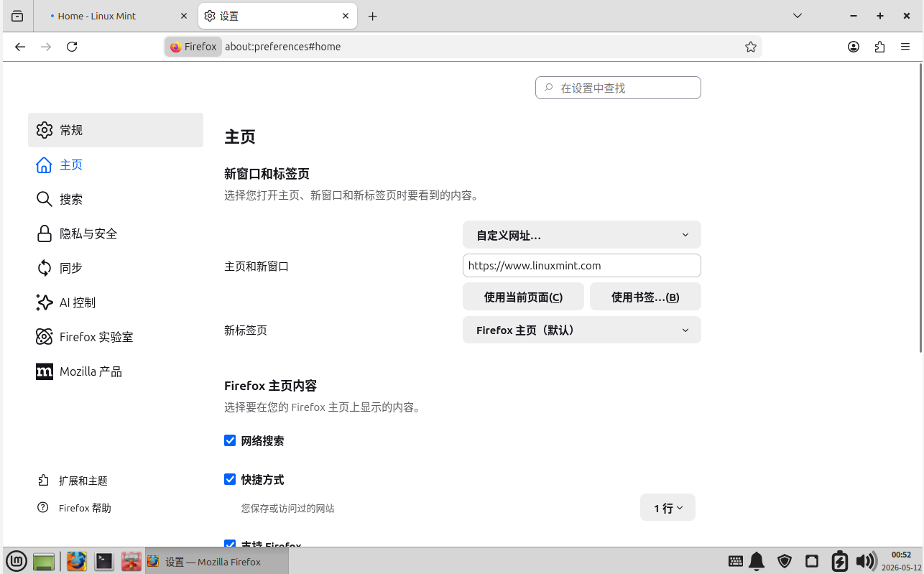This screenshot has height=574, width=924.
Task: Open the Linux Mint start menu
Action: (x=16, y=561)
